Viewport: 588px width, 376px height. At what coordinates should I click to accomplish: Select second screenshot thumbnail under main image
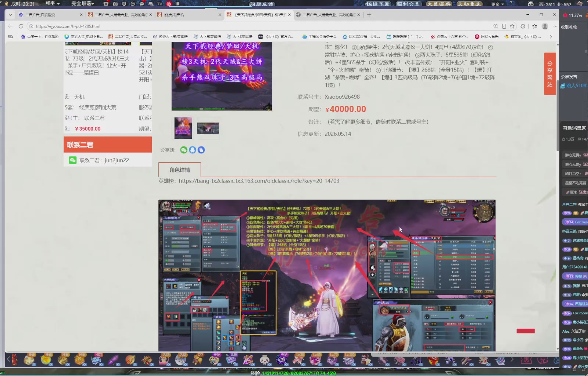(208, 128)
